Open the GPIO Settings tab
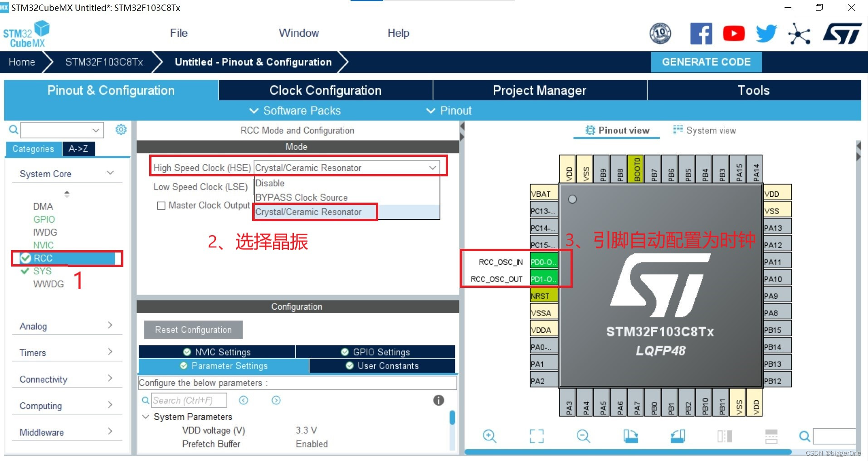 (x=375, y=352)
